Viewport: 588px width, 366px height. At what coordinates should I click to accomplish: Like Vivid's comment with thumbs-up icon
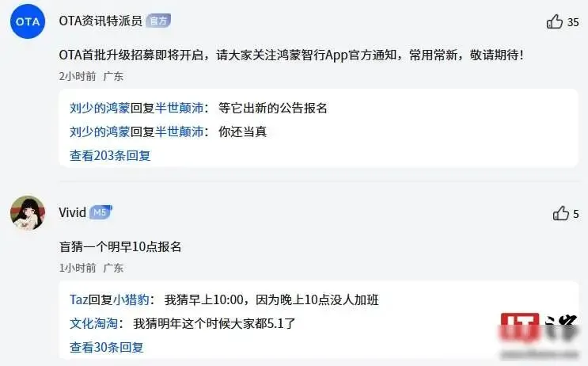point(560,213)
